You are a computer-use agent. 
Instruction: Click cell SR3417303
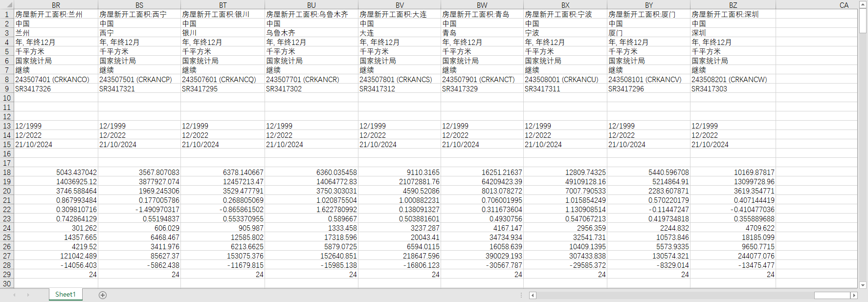click(x=733, y=88)
